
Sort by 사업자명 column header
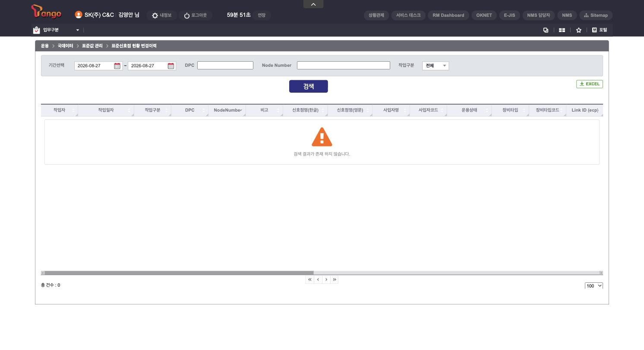(391, 110)
